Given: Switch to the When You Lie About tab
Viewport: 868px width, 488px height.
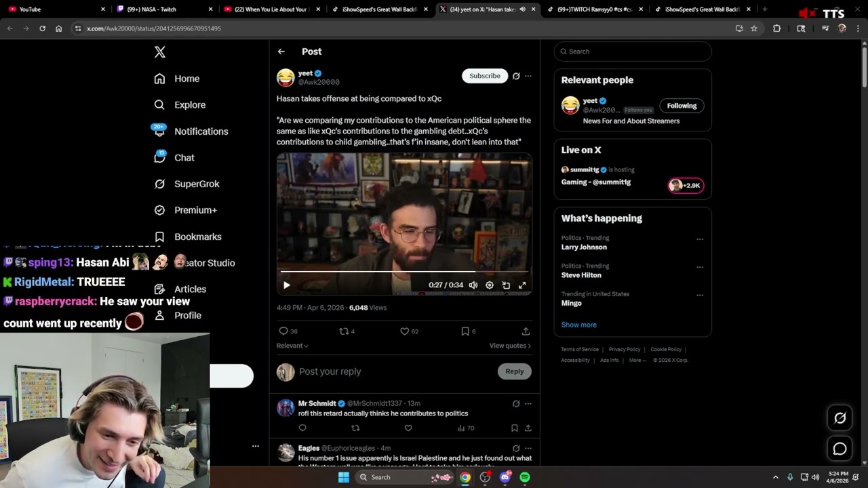Looking at the screenshot, I should tap(272, 9).
